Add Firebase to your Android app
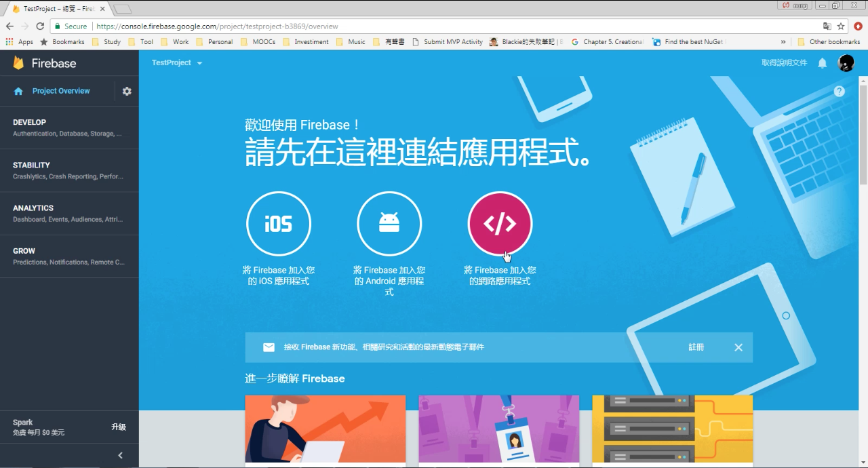868x468 pixels. pos(389,224)
